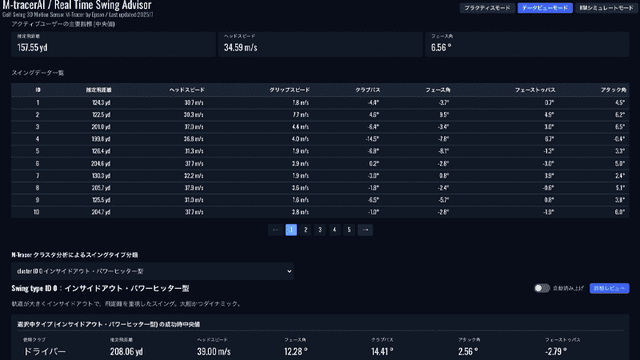The image size is (640, 360).
Task: Click the 126.4 yd cell in row 5
Action: 101,151
